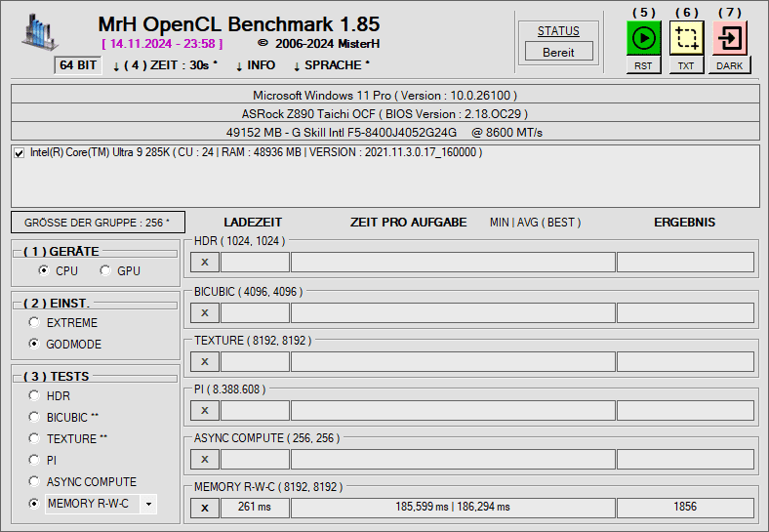This screenshot has height=532, width=769.
Task: Click the LADEZEIT column header
Action: pyautogui.click(x=253, y=223)
